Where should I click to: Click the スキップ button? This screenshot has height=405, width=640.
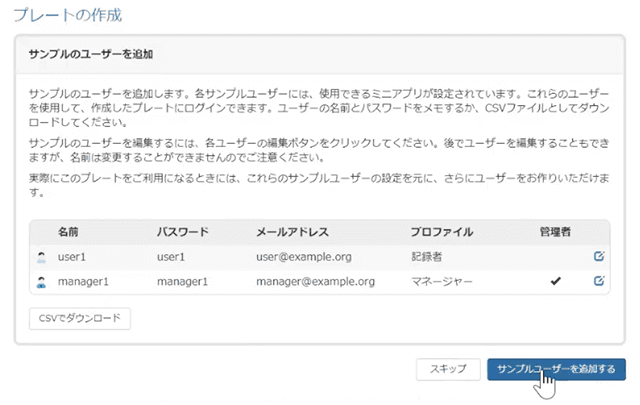(x=448, y=369)
